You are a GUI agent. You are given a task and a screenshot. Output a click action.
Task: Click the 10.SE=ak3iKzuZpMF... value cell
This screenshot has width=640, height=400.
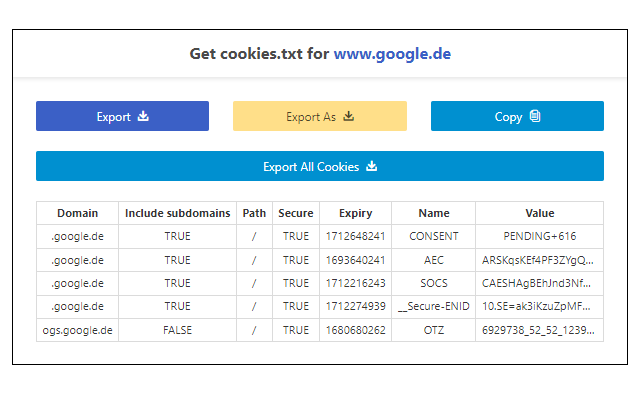pyautogui.click(x=540, y=307)
